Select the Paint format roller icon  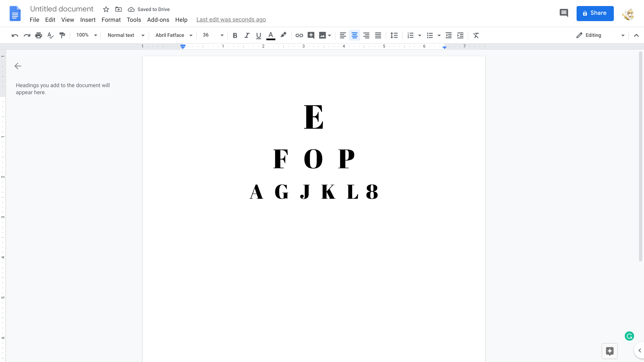[x=62, y=35]
